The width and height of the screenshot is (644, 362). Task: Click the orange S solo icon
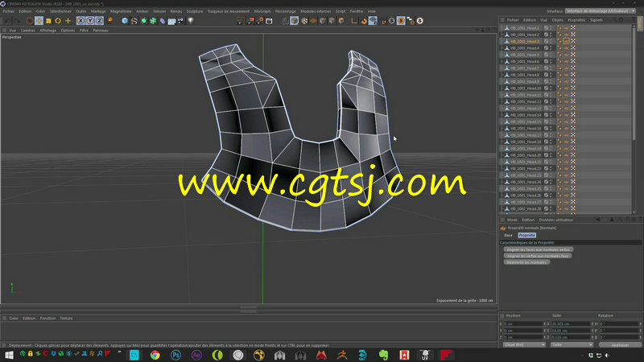pyautogui.click(x=401, y=21)
